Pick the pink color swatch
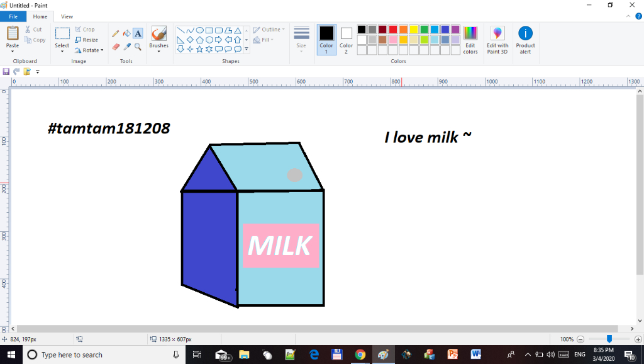Screen dimensions: 644x364 pyautogui.click(x=393, y=40)
